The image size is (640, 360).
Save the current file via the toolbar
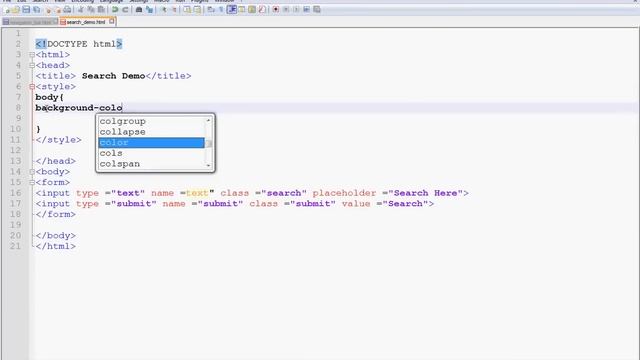(x=26, y=9)
